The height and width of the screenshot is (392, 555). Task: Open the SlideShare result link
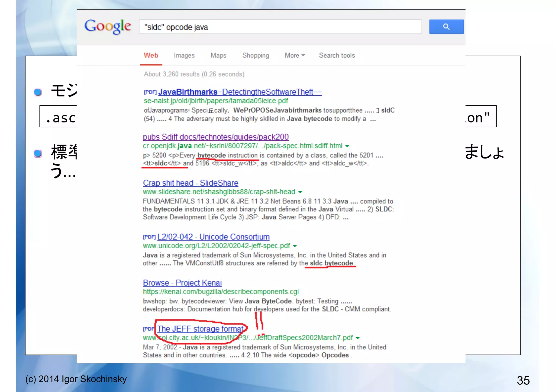tap(191, 183)
